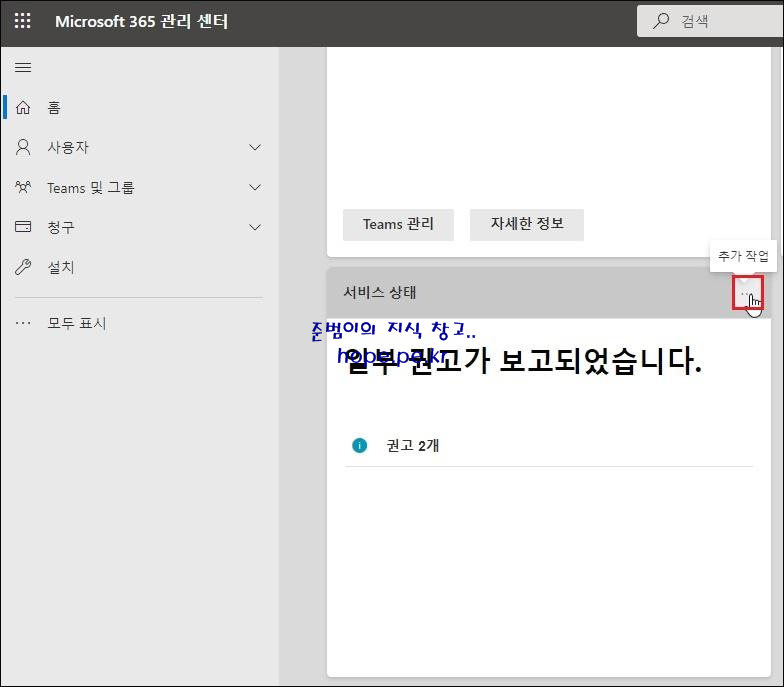784x687 pixels.
Task: Select 모두 표시 in navigation
Action: coord(140,323)
